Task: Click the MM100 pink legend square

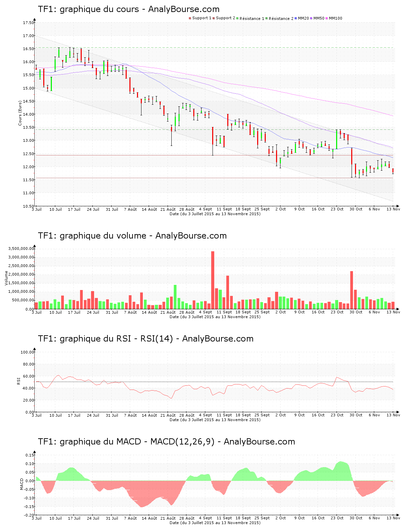Action: click(327, 18)
